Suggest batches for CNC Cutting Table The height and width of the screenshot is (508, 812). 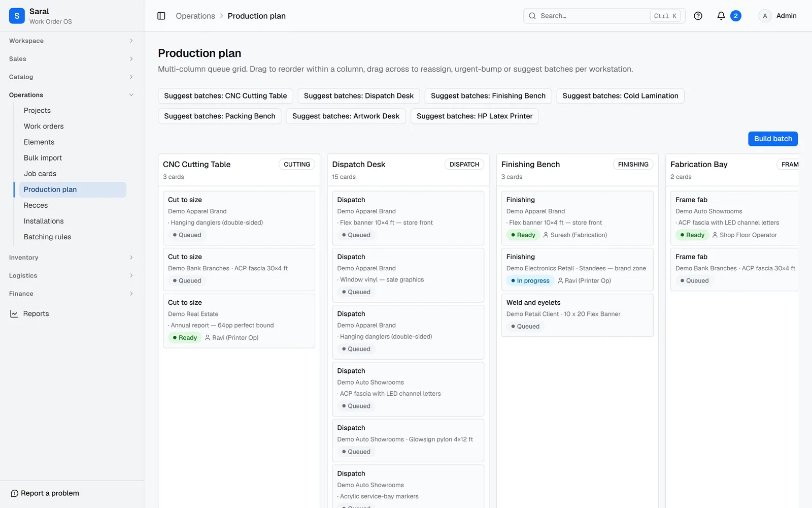click(x=225, y=96)
